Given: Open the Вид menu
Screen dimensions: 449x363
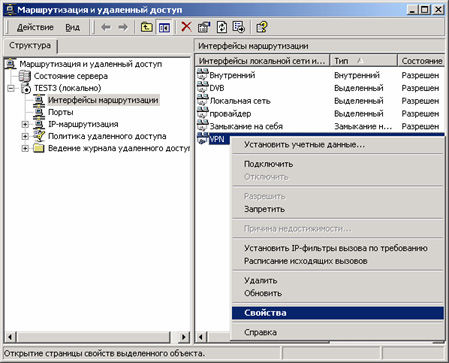Looking at the screenshot, I should [72, 27].
